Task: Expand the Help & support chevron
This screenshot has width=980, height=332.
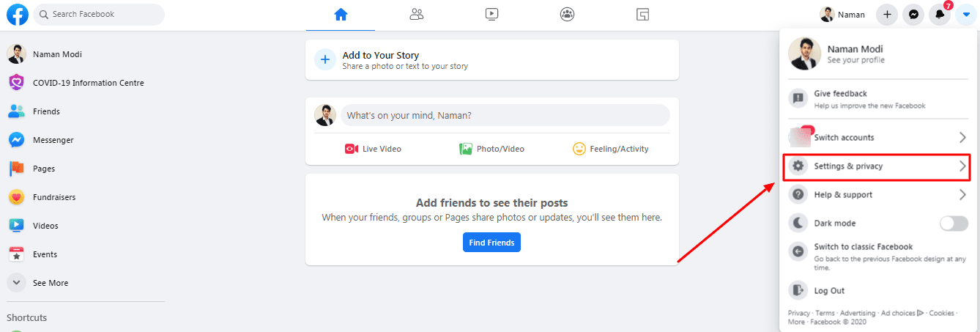Action: pyautogui.click(x=962, y=195)
